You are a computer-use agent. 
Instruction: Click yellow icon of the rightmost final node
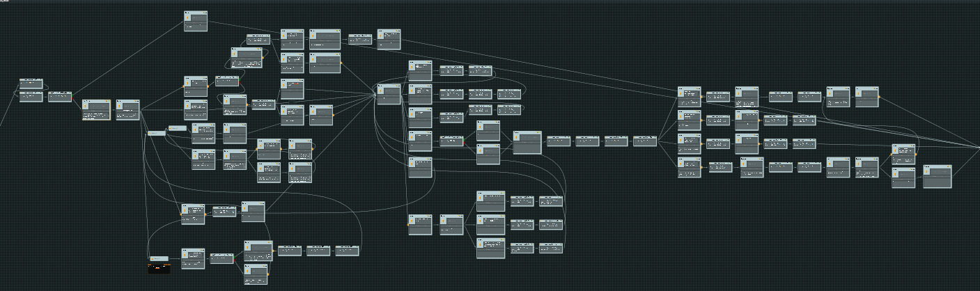[x=926, y=172]
